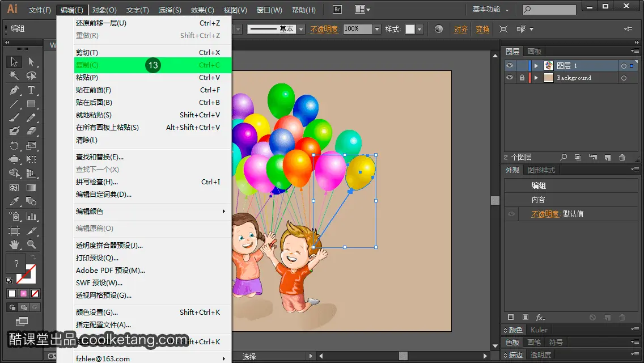Click the Fill color box in toolbox
This screenshot has height=363, width=644.
coord(16,264)
